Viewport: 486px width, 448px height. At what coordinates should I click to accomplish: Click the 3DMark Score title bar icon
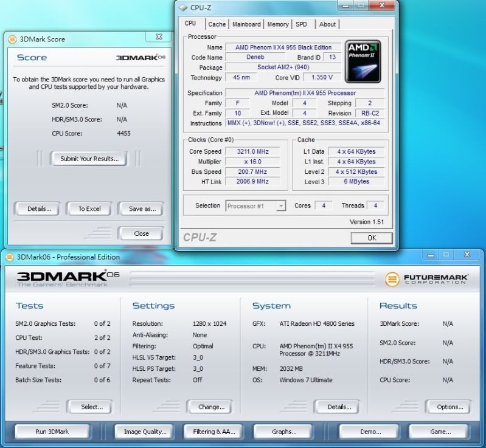coord(12,39)
